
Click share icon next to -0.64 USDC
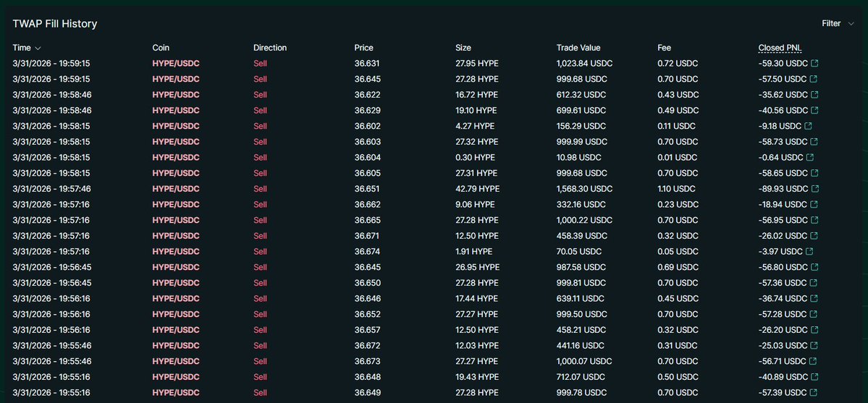tap(809, 157)
